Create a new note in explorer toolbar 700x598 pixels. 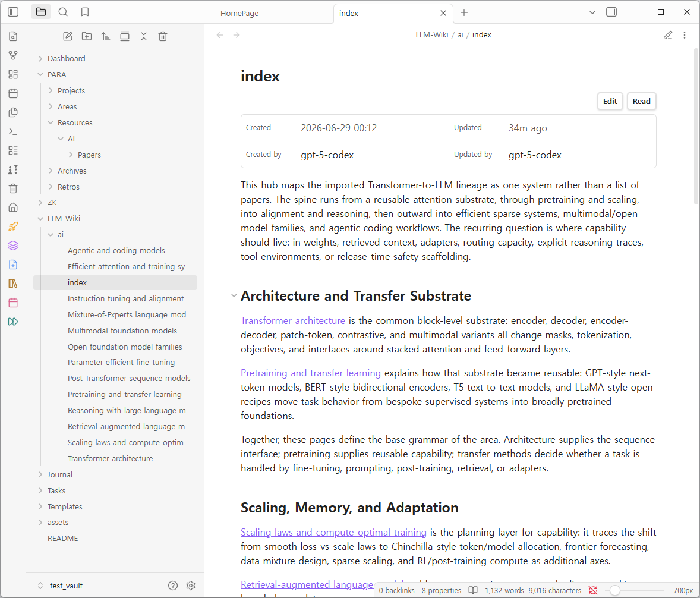coord(68,36)
